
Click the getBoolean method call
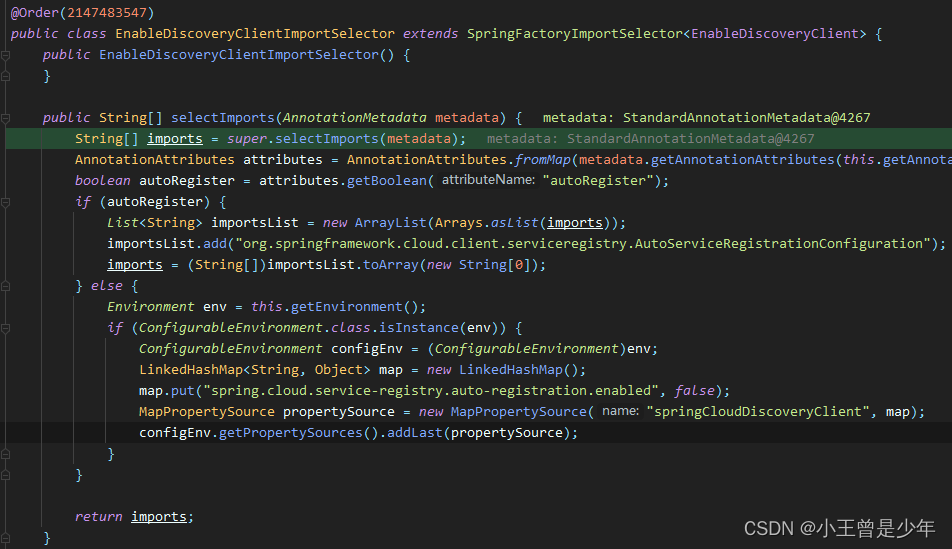coord(387,180)
